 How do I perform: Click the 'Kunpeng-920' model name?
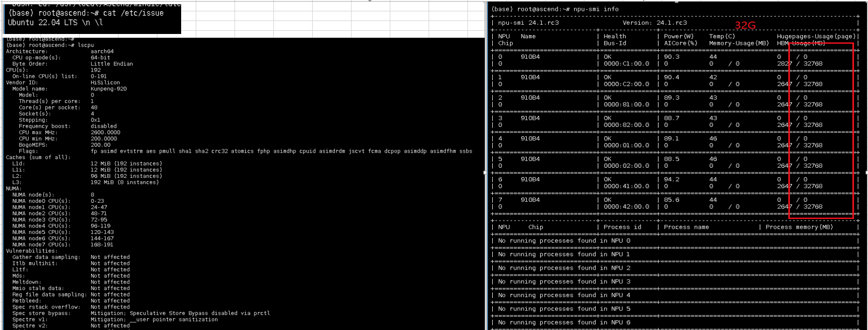click(108, 89)
